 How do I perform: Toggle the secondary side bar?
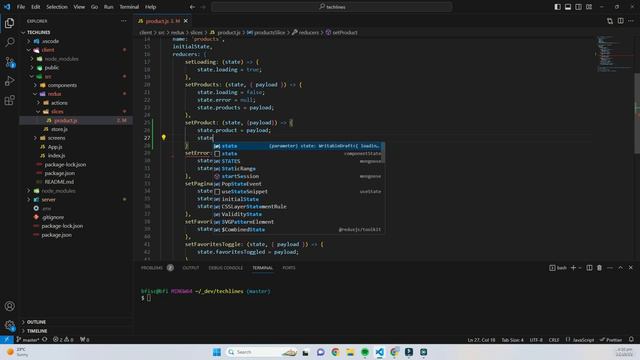pos(578,7)
